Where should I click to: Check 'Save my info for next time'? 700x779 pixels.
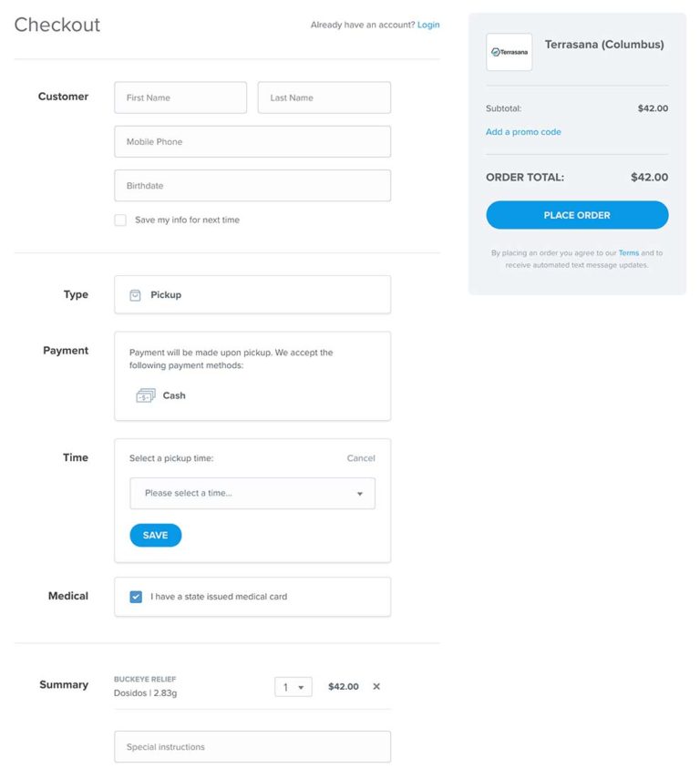[120, 220]
